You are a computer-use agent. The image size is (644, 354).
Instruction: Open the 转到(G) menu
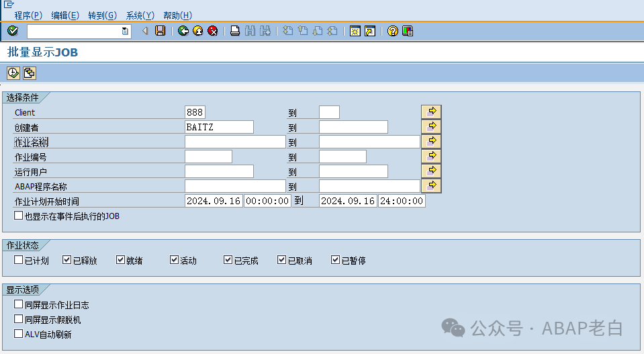(x=102, y=15)
